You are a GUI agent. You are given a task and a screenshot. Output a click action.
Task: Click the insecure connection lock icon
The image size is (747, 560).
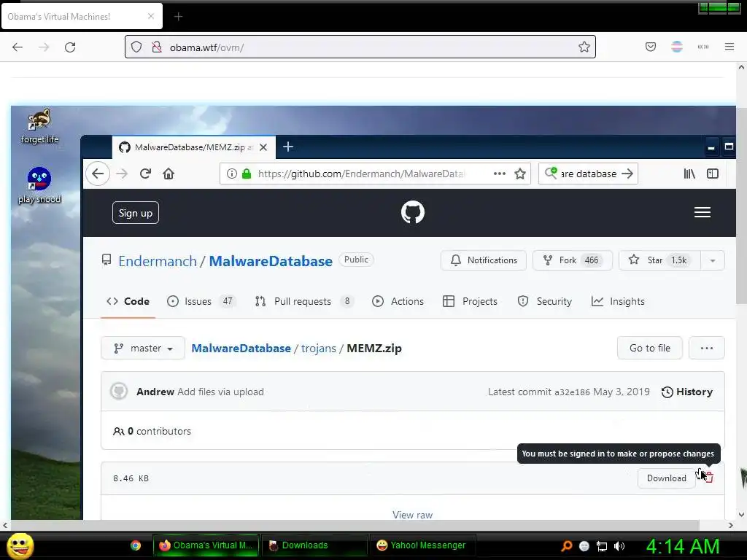tap(156, 47)
